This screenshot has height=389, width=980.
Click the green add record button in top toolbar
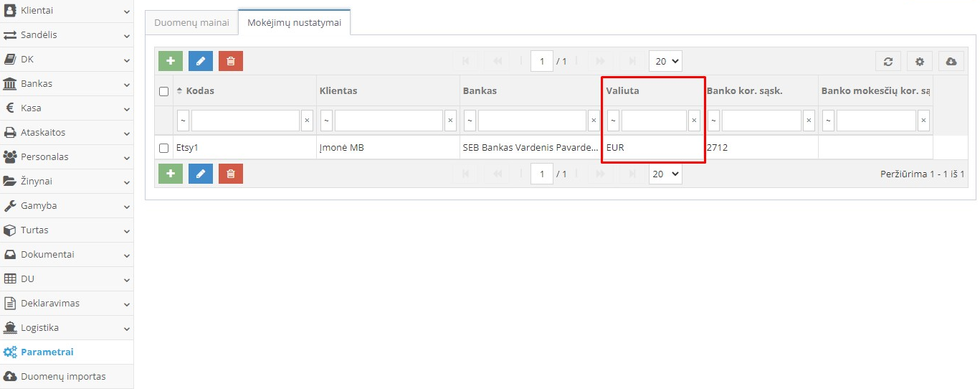pos(171,61)
